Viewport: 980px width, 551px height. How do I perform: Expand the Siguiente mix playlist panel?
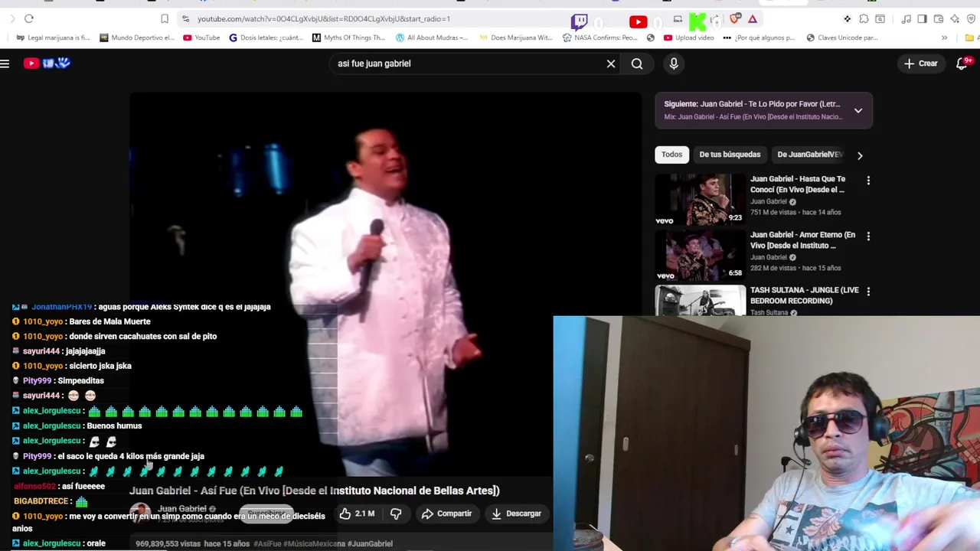point(858,111)
